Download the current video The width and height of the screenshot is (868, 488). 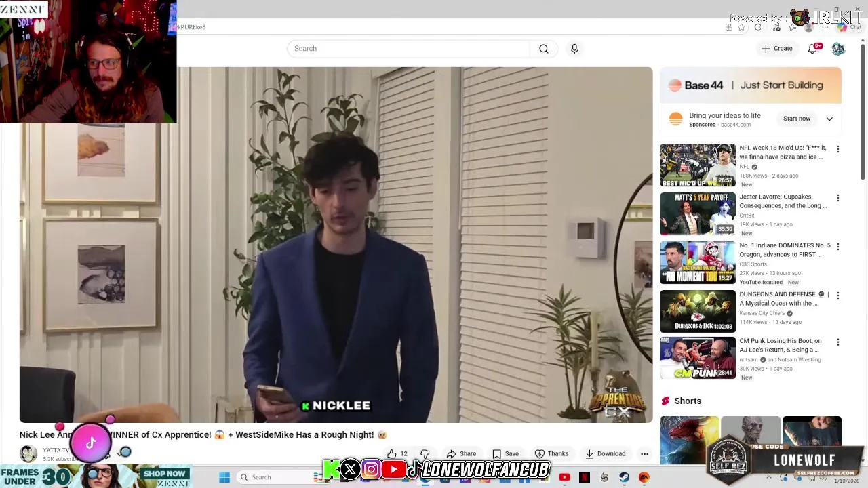606,454
